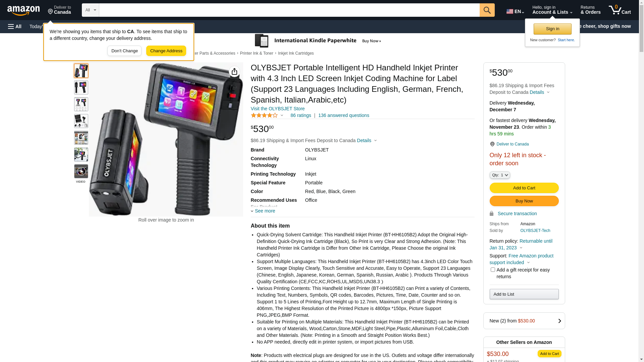Screen dimensions: 644x362
Task: Click the Change Address button
Action: (x=166, y=51)
